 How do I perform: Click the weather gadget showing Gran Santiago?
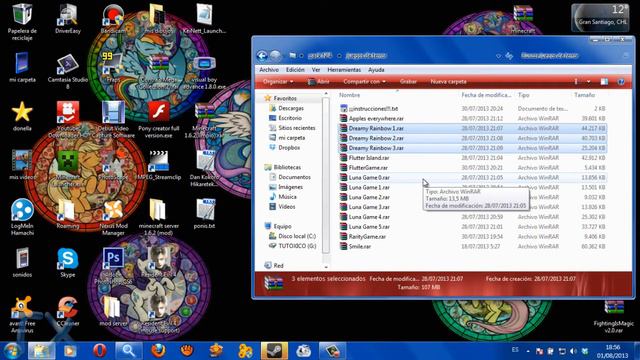pyautogui.click(x=600, y=18)
